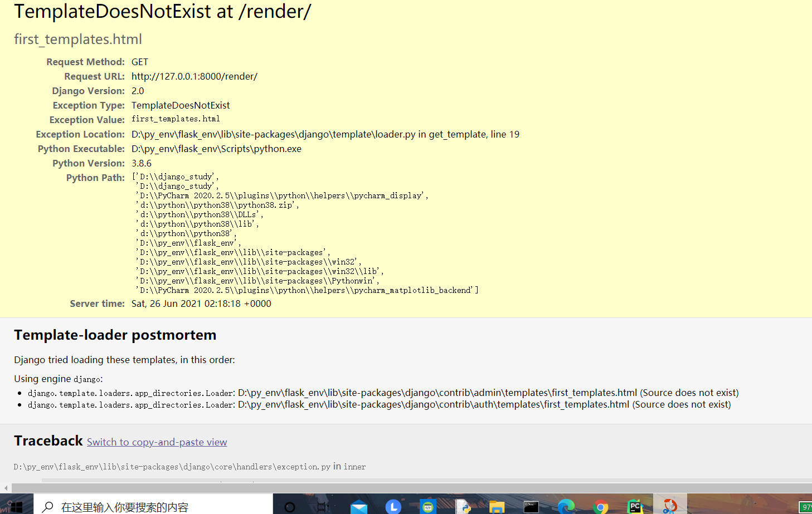Click the Traceback heading
This screenshot has width=812, height=514.
(48, 441)
